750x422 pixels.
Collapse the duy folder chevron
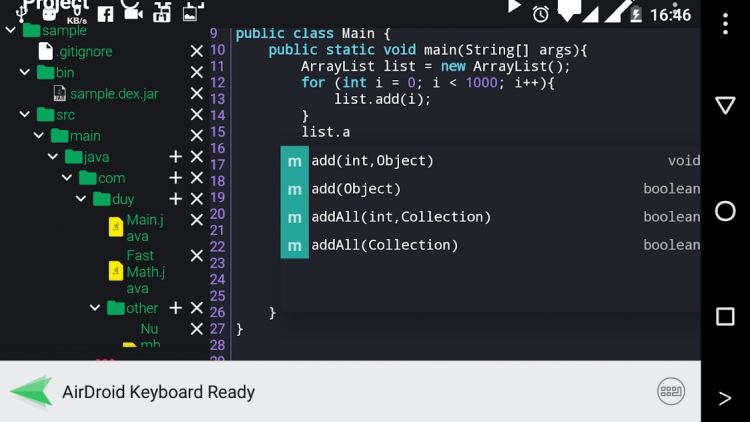(x=81, y=199)
